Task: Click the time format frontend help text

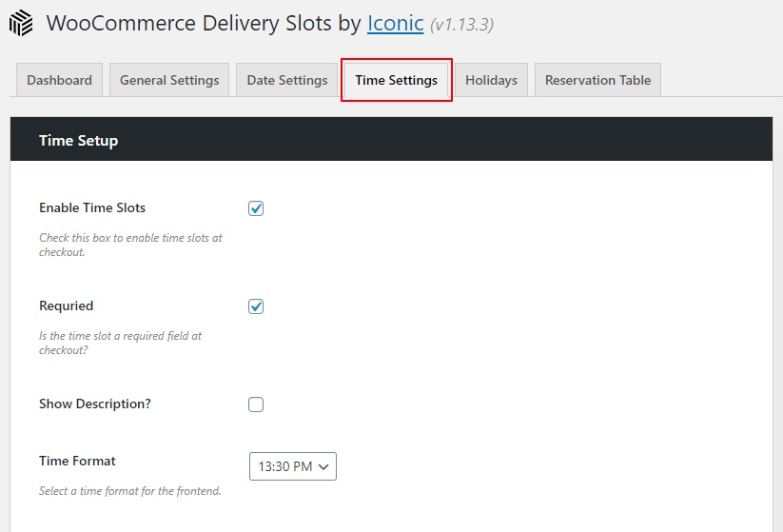Action: tap(129, 491)
